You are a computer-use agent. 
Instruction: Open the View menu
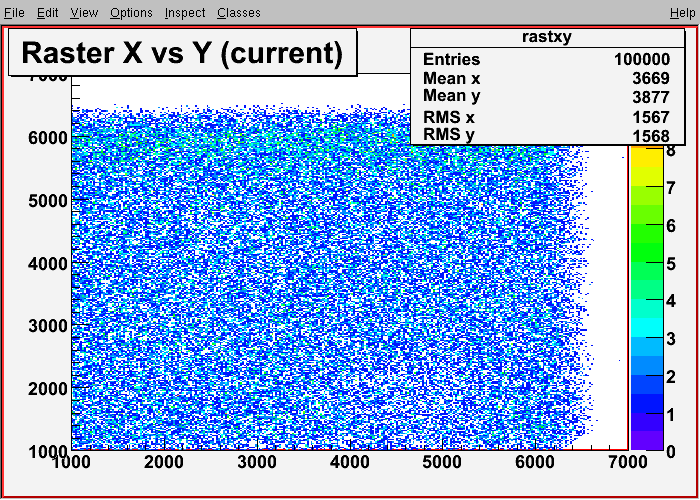[84, 13]
